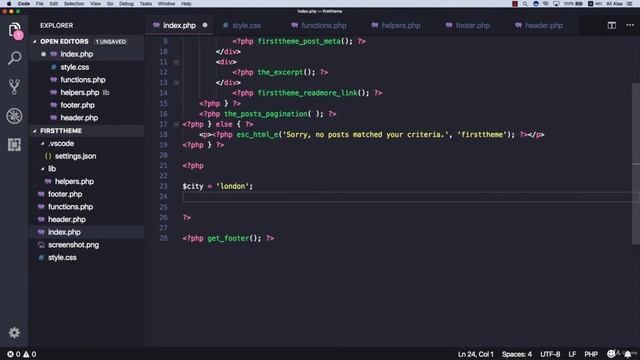Open the editor More Actions ellipsis menu
Screen dimensions: 640x360
point(630,25)
